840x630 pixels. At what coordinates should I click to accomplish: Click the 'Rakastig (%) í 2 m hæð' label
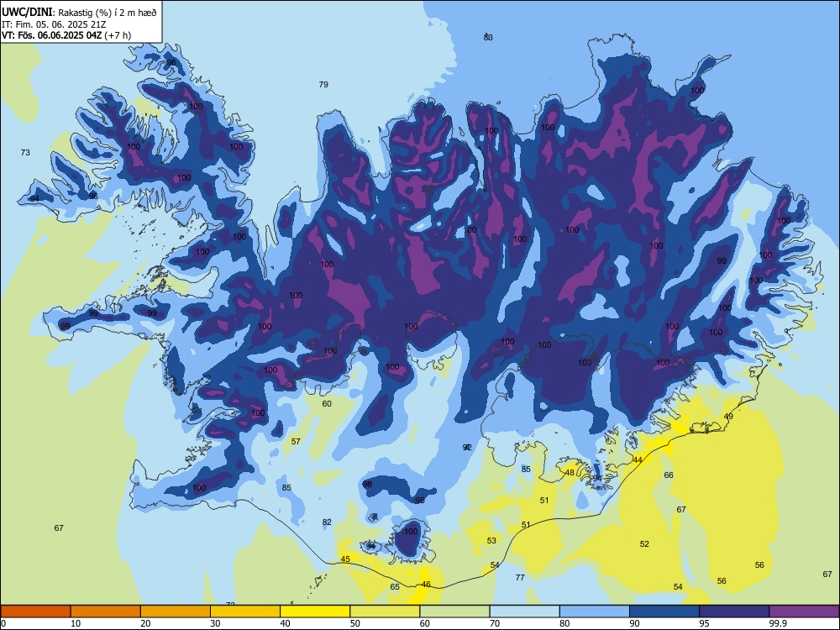(x=108, y=13)
